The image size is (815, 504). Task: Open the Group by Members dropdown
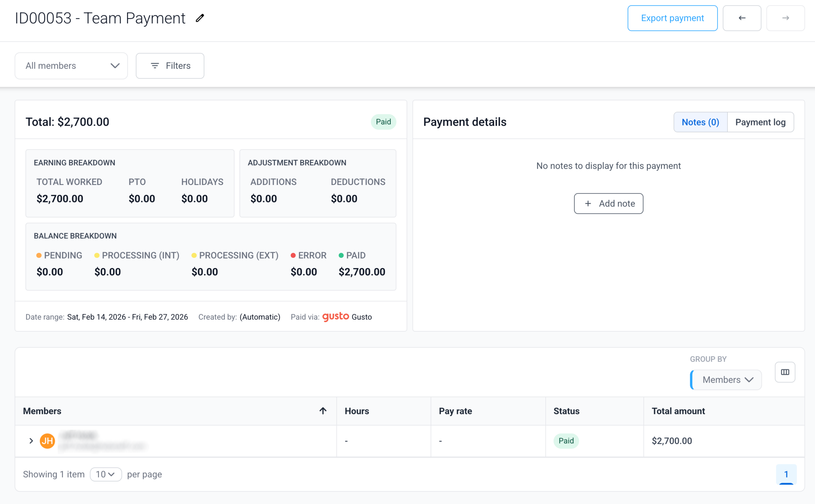(x=726, y=380)
